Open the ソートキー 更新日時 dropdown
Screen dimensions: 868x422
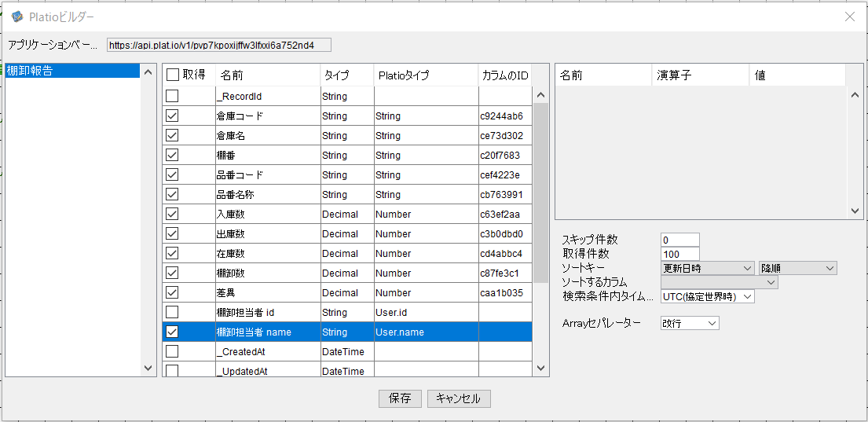tap(707, 268)
